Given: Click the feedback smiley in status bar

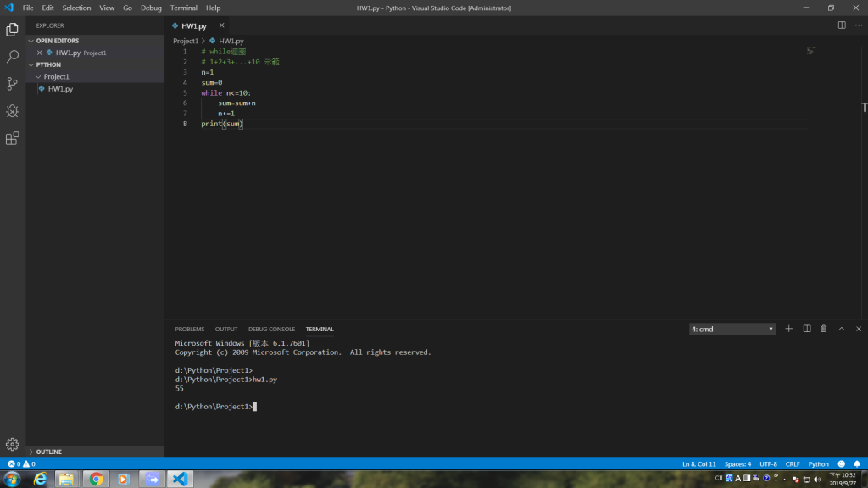Looking at the screenshot, I should tap(842, 463).
